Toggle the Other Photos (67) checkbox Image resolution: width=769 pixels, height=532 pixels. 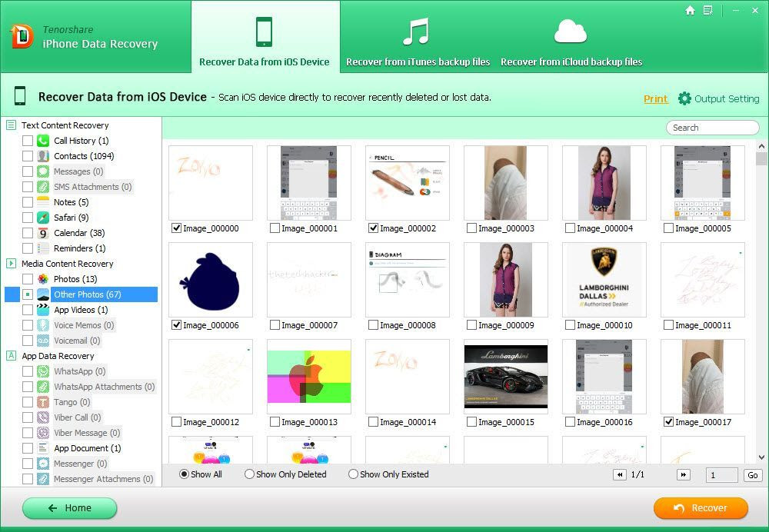click(x=28, y=294)
